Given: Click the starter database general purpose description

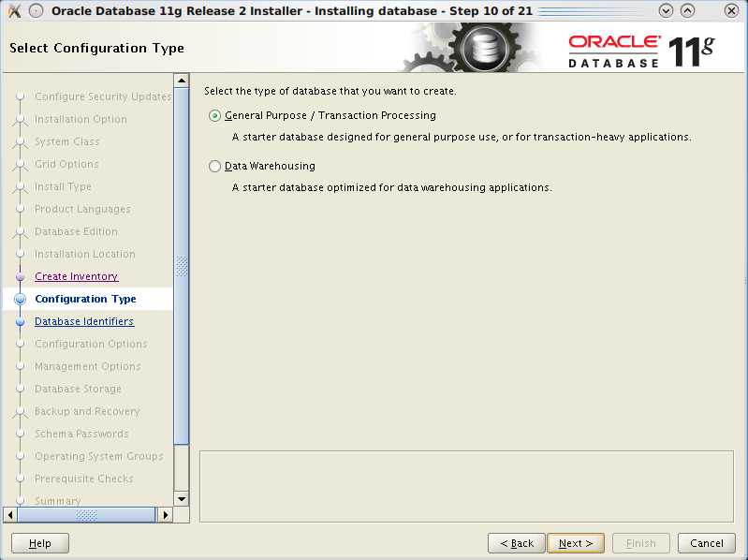Looking at the screenshot, I should (462, 138).
